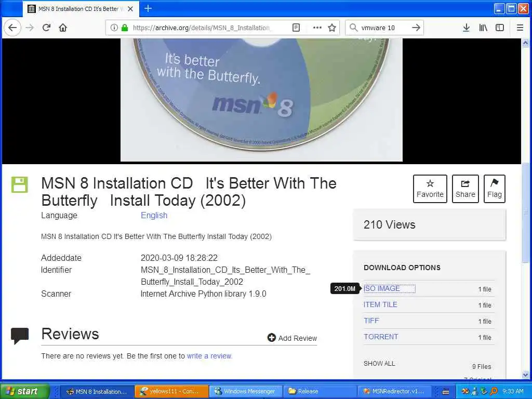Bookmark this page with the star
Image resolution: width=532 pixels, height=399 pixels.
coord(332,28)
